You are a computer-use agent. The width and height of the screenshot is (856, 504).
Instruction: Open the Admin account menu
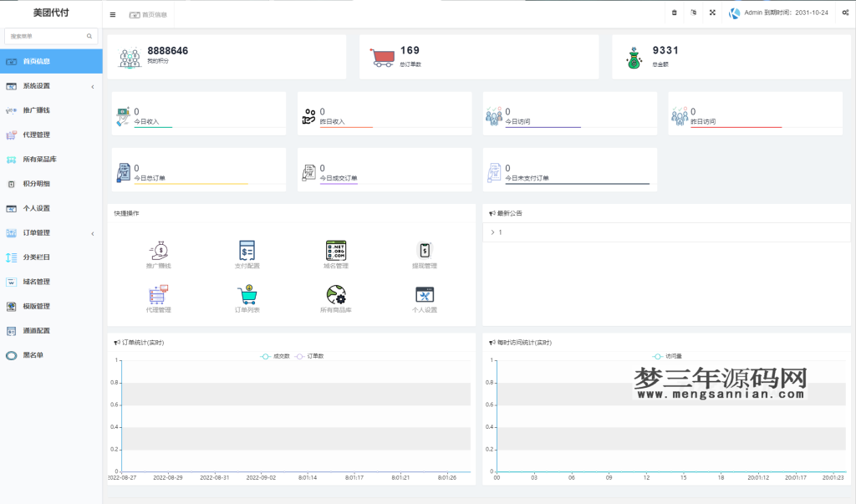tap(778, 13)
